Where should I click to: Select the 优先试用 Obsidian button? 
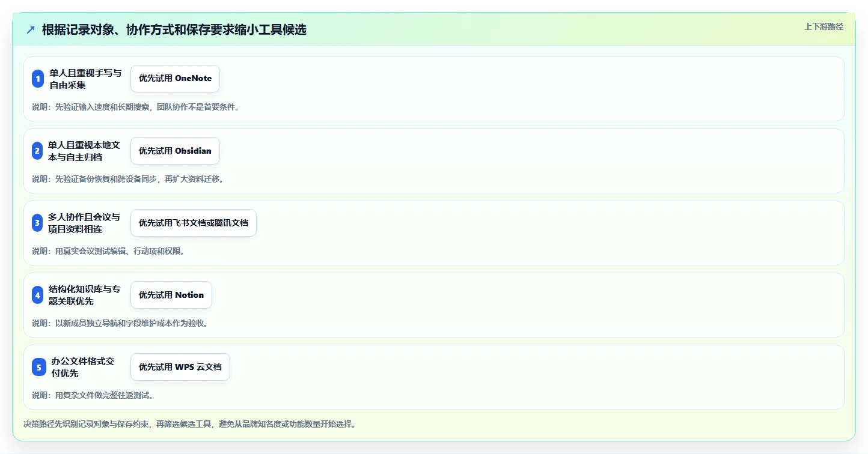[175, 151]
